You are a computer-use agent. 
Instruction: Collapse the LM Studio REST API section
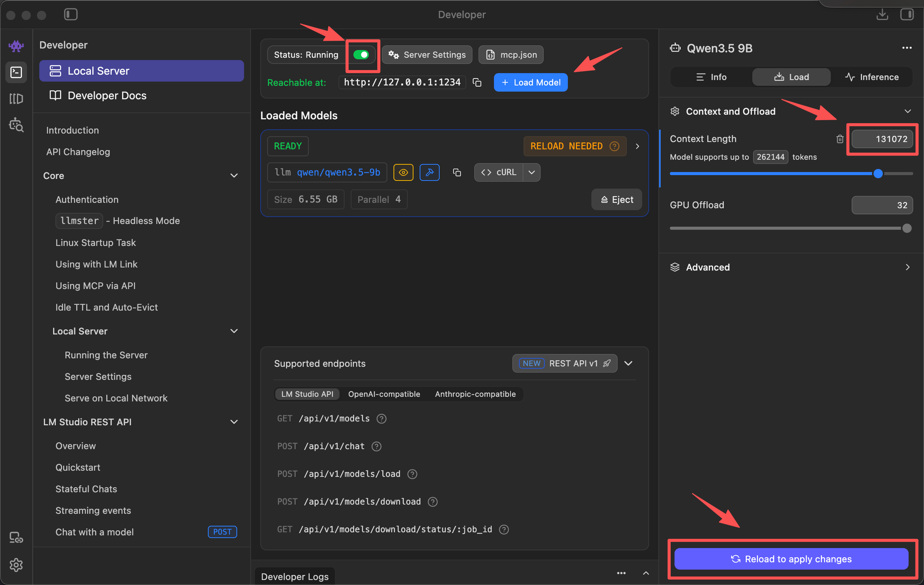[234, 422]
